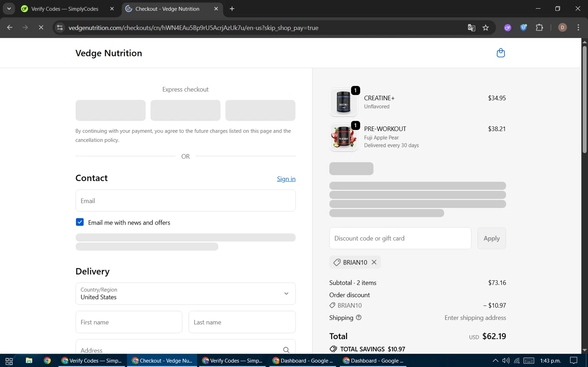
Task: Open the Google Translate page icon
Action: [x=472, y=27]
